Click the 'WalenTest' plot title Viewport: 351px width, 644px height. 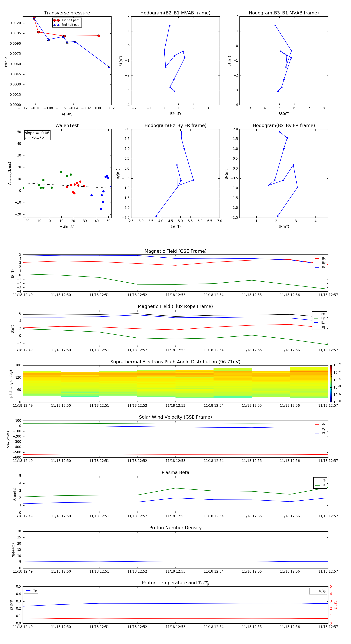pos(67,125)
